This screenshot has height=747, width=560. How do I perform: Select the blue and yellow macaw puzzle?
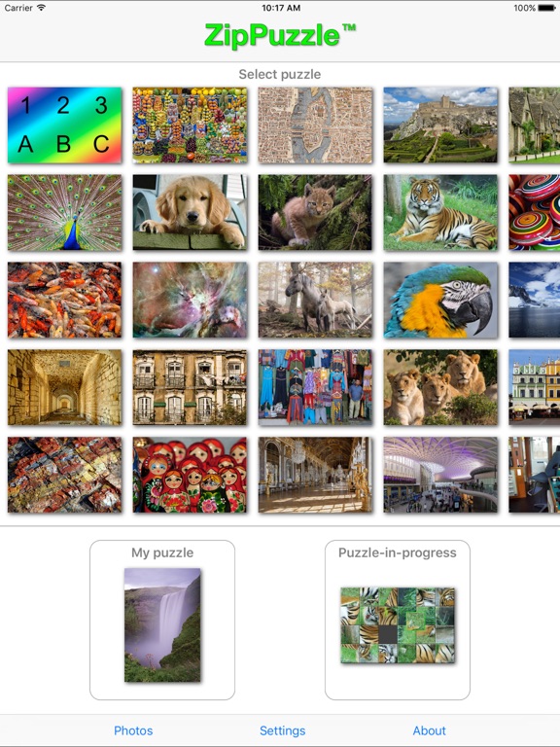(440, 301)
